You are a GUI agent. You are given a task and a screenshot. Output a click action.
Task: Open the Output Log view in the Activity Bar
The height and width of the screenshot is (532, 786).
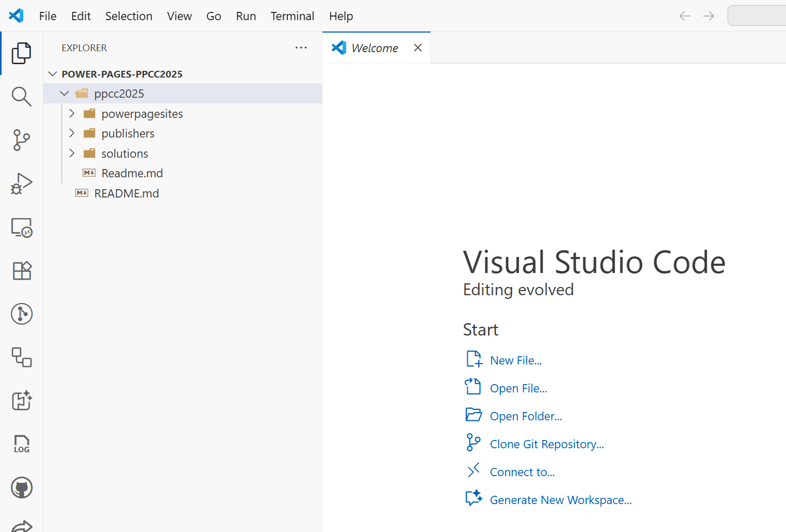tap(21, 444)
